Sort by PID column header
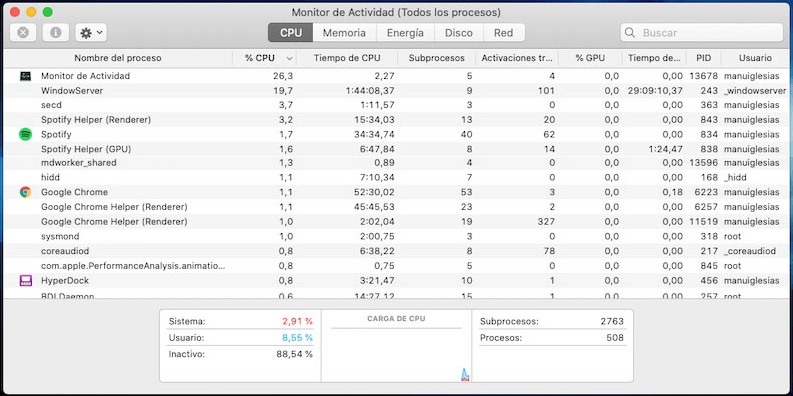Viewport: 793px width, 396px height. click(x=703, y=58)
